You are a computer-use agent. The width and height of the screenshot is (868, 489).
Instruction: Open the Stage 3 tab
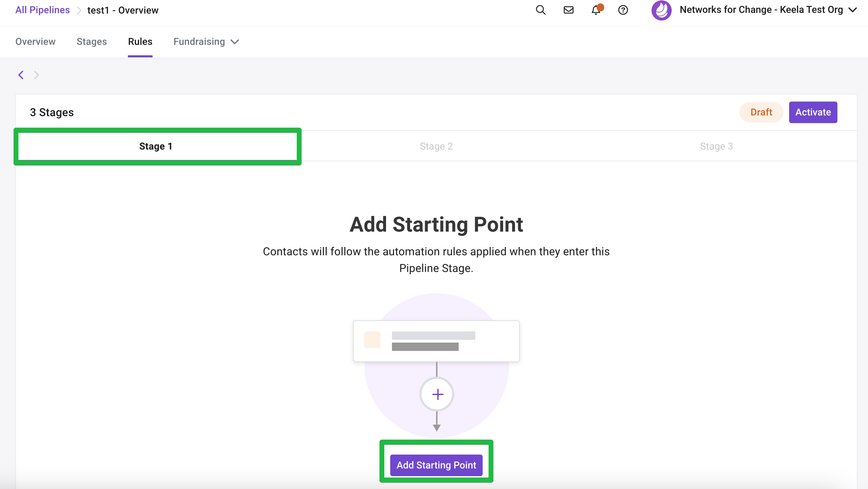pos(716,146)
